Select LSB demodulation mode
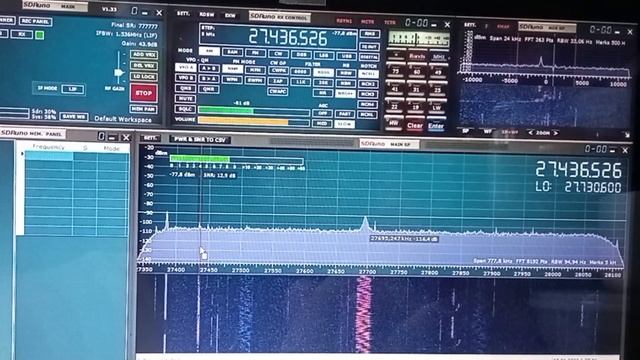This screenshot has height=360, width=640. [324, 56]
